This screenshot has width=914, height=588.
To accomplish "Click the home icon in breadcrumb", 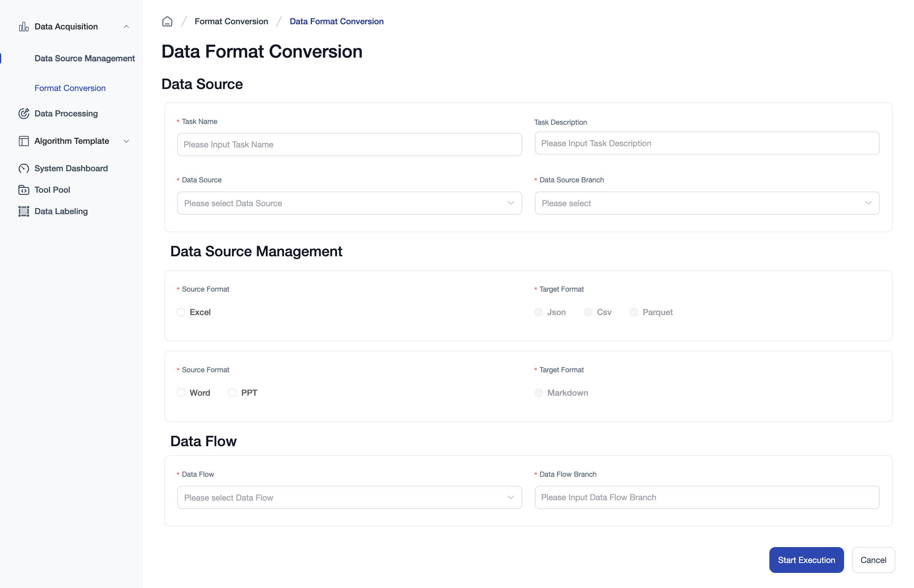I will [x=167, y=21].
